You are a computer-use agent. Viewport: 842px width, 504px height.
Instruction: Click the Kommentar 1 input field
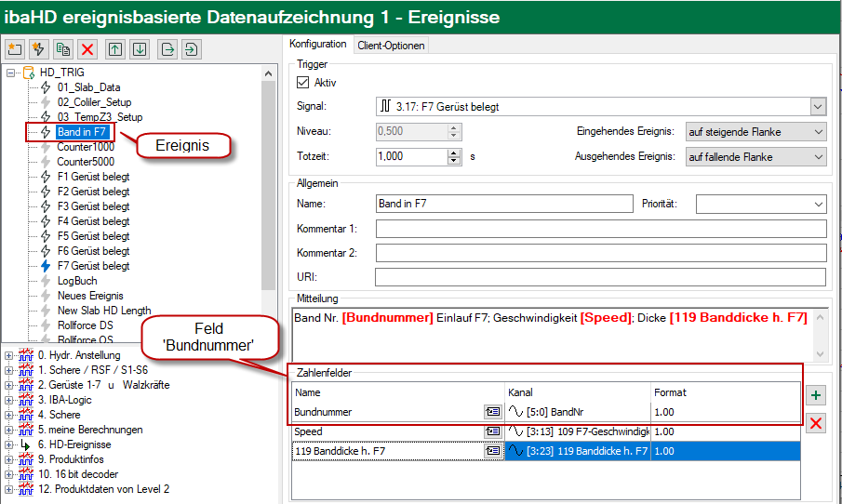click(600, 229)
